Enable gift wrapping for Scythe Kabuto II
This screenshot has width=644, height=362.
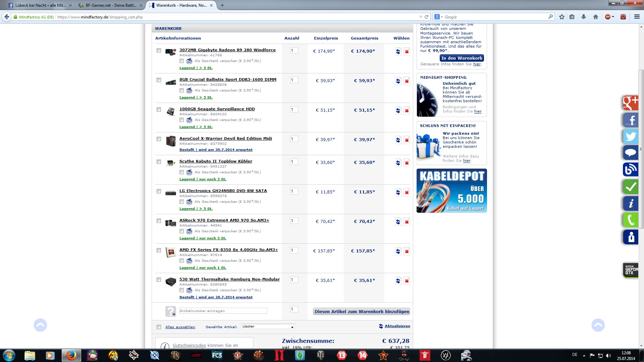click(181, 172)
